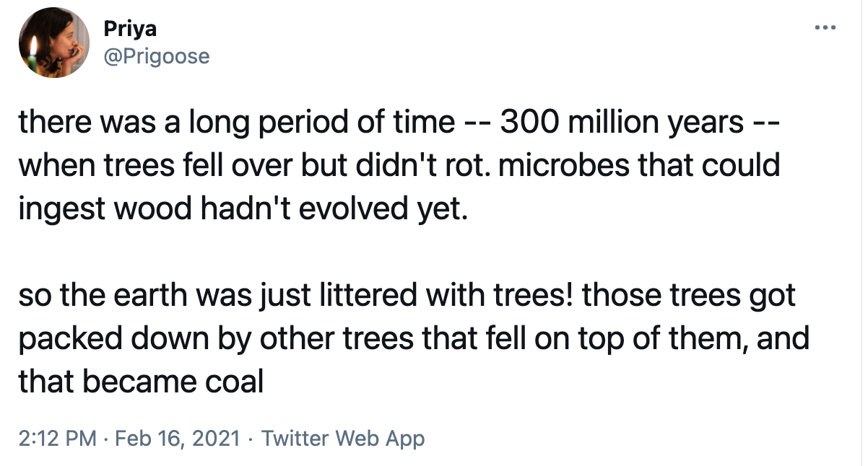This screenshot has height=466, width=868.
Task: Click the Twitter Web App source link
Action: (343, 438)
